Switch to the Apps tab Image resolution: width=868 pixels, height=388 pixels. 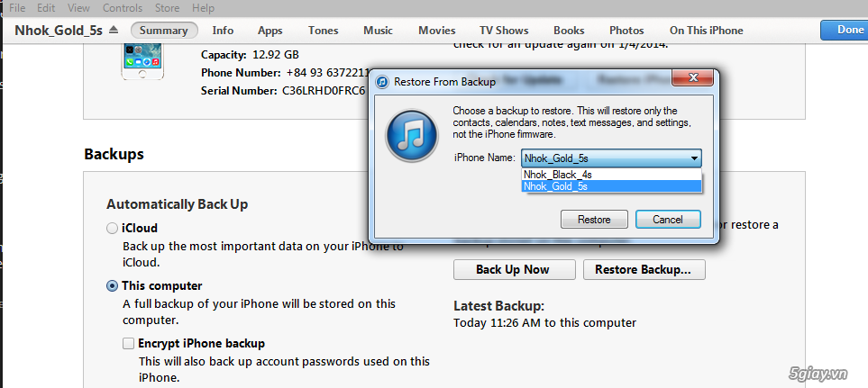pos(270,31)
